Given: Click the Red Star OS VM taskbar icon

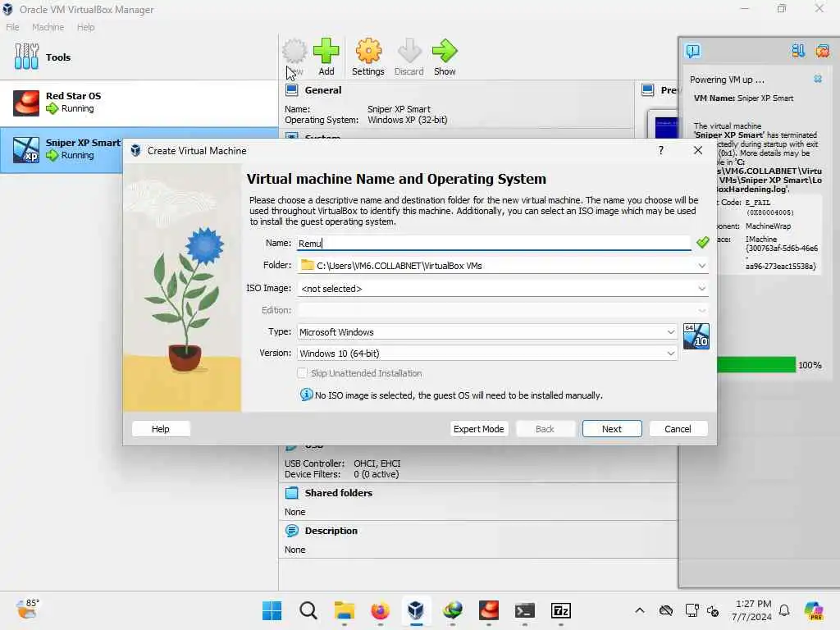Looking at the screenshot, I should tap(489, 610).
